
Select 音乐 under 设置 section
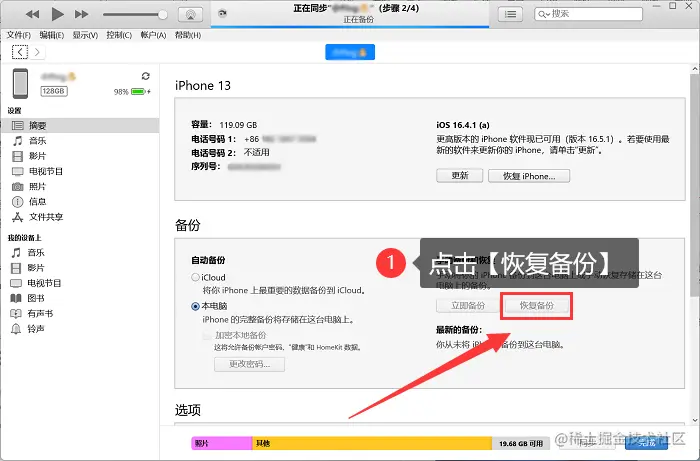80,141
